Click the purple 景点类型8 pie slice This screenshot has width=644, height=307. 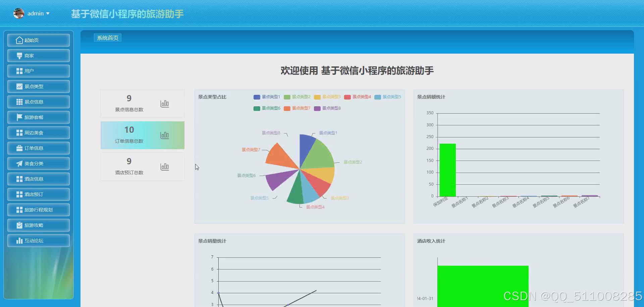280,179
